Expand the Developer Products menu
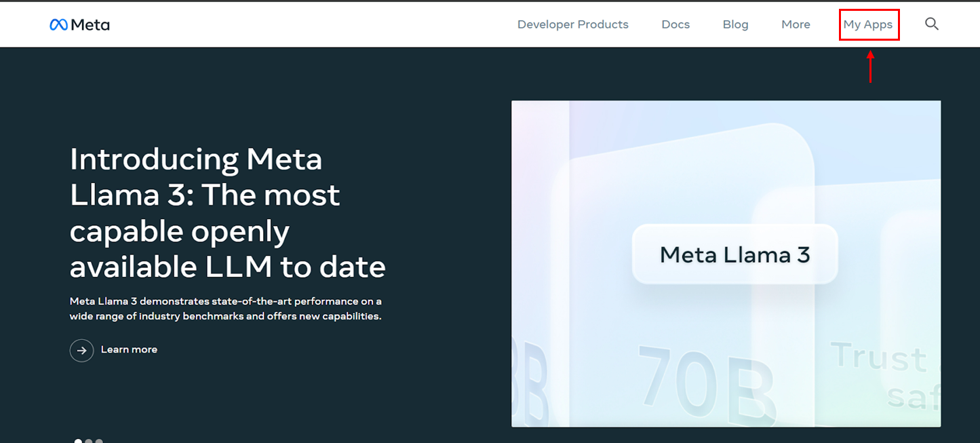The width and height of the screenshot is (980, 443). 573,24
